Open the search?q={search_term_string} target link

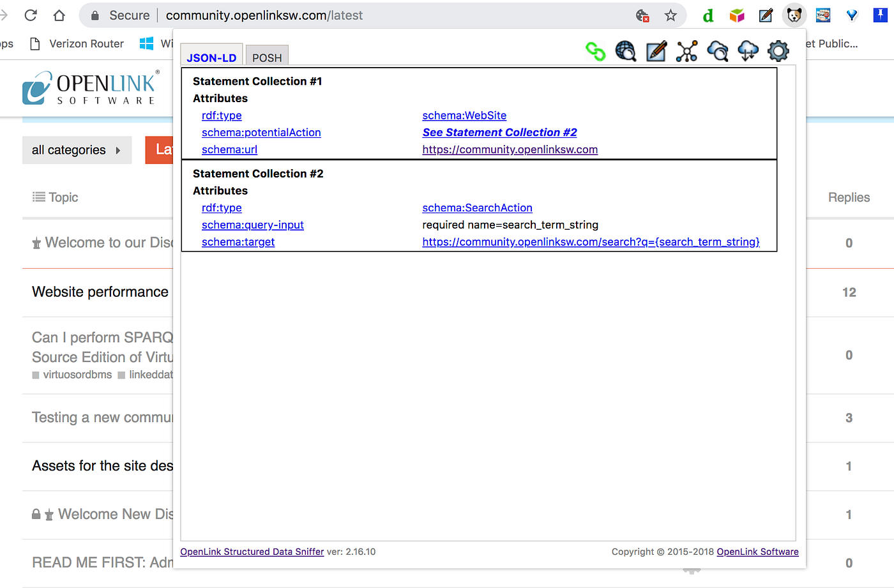pos(591,242)
